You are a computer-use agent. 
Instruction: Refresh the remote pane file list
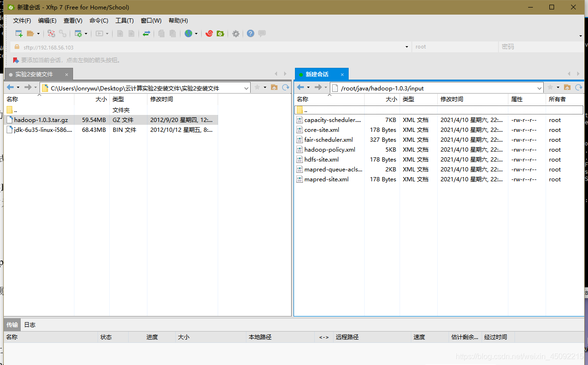tap(579, 88)
